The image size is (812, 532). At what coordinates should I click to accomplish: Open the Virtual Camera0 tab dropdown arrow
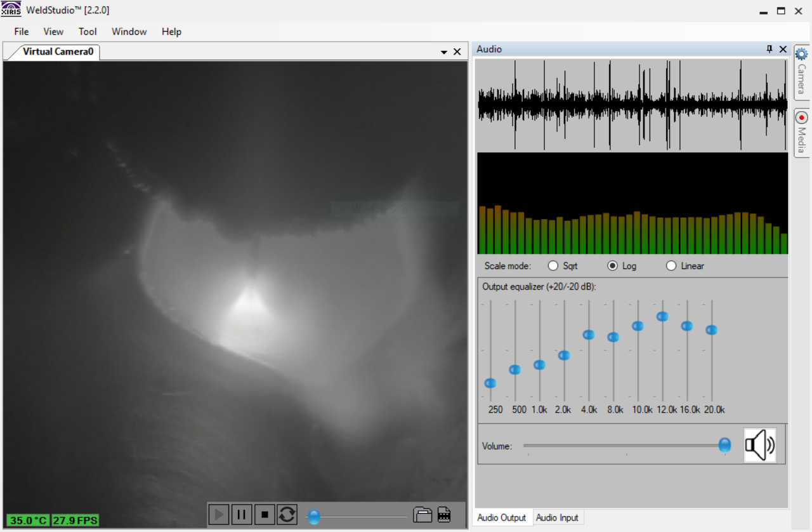coord(443,51)
